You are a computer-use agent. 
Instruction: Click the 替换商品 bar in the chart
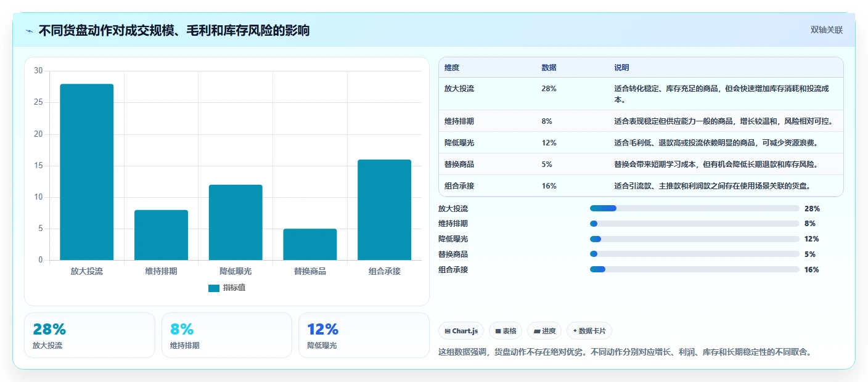[x=310, y=245]
